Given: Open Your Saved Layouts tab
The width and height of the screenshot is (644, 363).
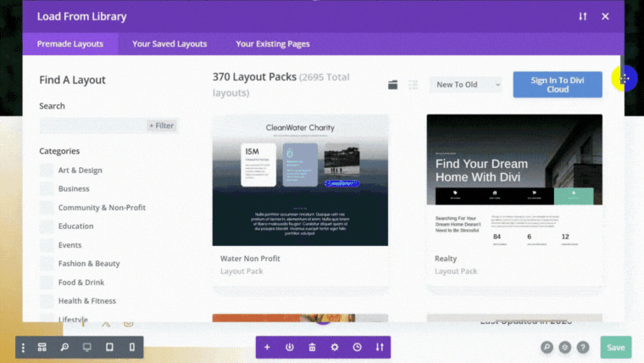Looking at the screenshot, I should click(169, 44).
